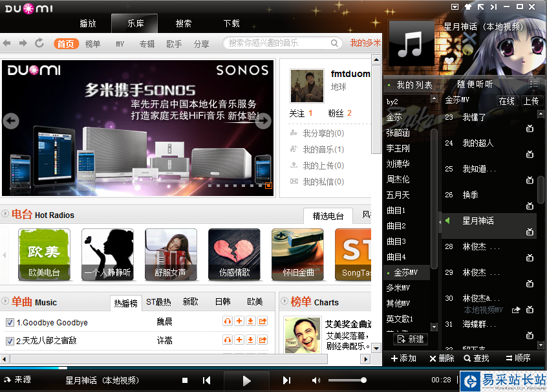Download Goodbye Goodbye song icon

coord(250,321)
